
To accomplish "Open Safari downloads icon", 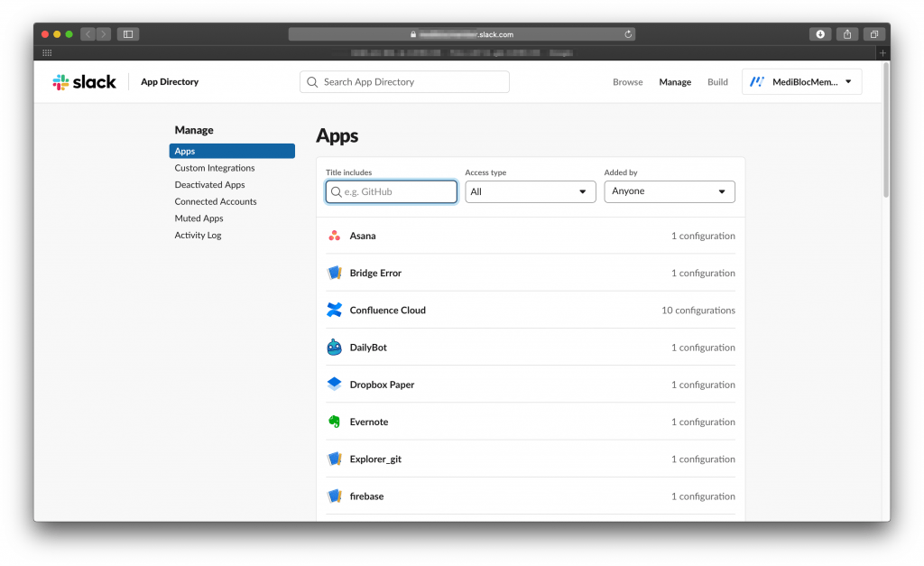I will pos(819,34).
